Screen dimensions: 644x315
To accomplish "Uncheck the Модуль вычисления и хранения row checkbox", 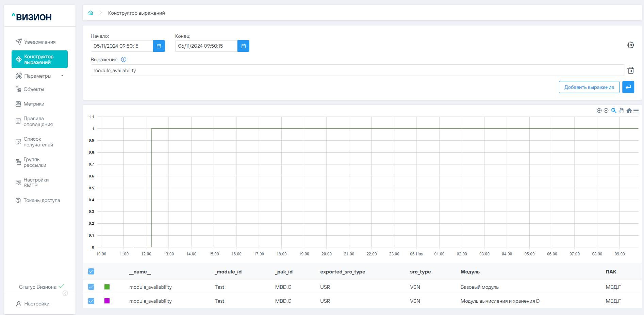I will [x=91, y=301].
